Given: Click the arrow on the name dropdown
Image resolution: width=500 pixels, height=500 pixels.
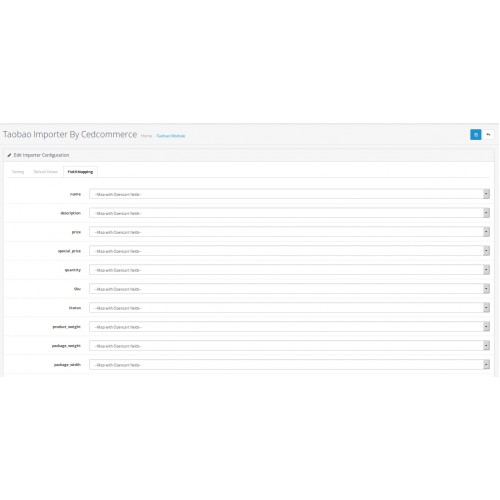Looking at the screenshot, I should 486,194.
